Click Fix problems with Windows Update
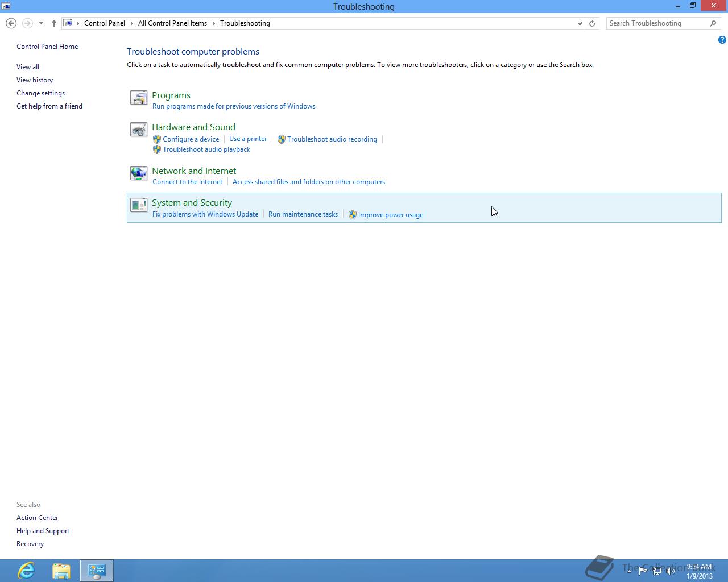Screen dimensions: 728x582 (x=205, y=214)
